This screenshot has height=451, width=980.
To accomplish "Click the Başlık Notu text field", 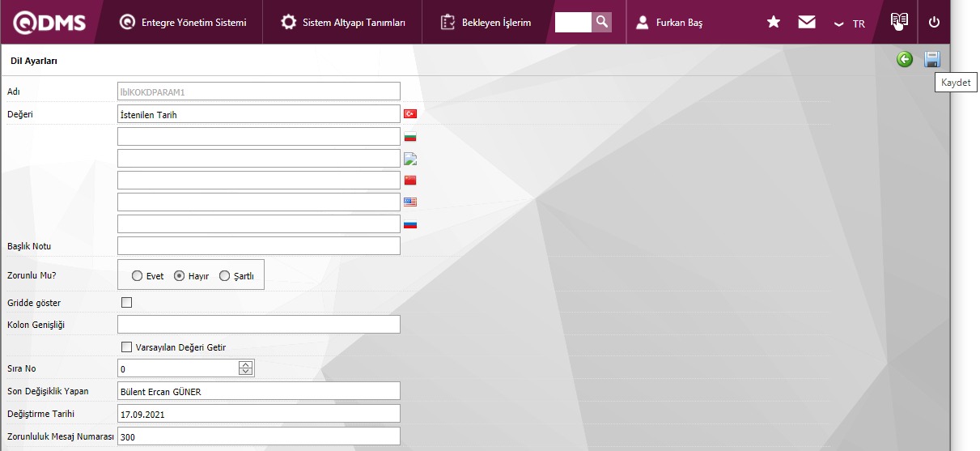I will [x=259, y=245].
